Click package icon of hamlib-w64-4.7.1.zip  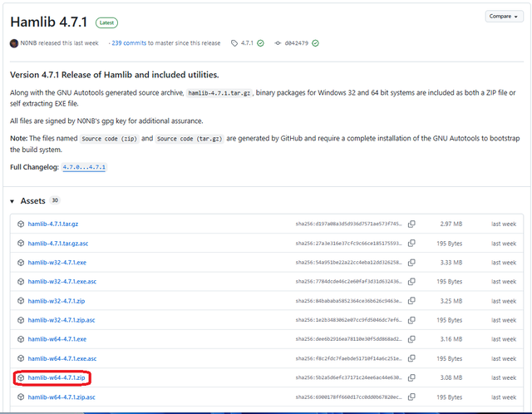coord(21,377)
